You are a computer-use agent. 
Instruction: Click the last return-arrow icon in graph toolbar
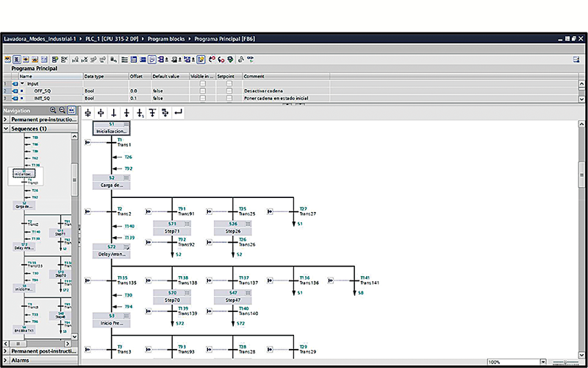[178, 113]
